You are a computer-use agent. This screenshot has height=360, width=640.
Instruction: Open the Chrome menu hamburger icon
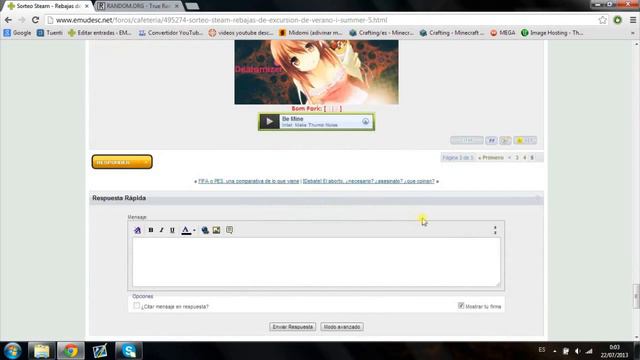click(x=633, y=20)
